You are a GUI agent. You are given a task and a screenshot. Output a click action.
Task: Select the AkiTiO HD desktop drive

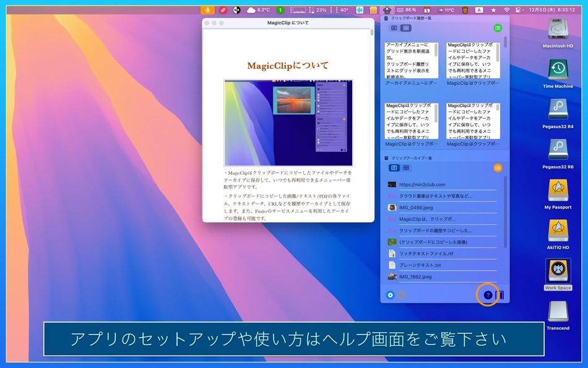tap(558, 235)
